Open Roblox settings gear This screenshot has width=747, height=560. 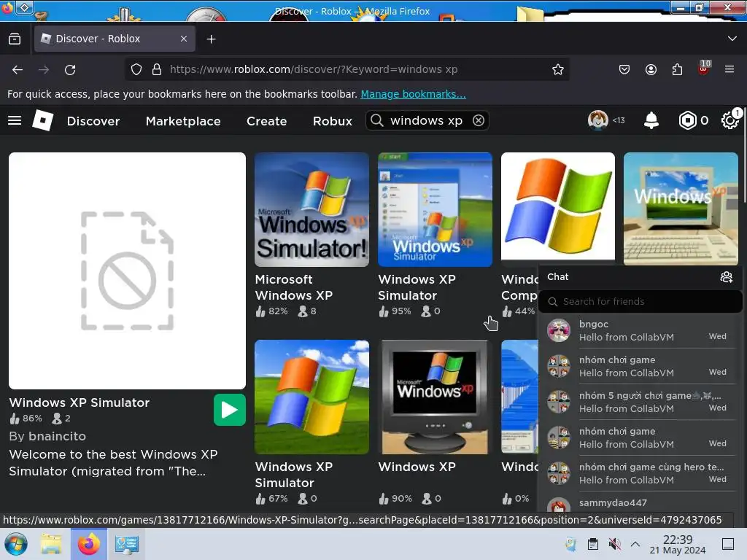(729, 120)
